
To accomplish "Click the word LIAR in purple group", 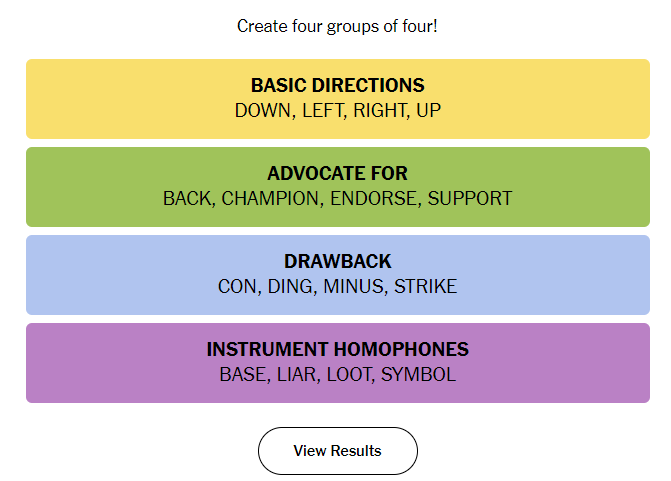I will (x=296, y=374).
